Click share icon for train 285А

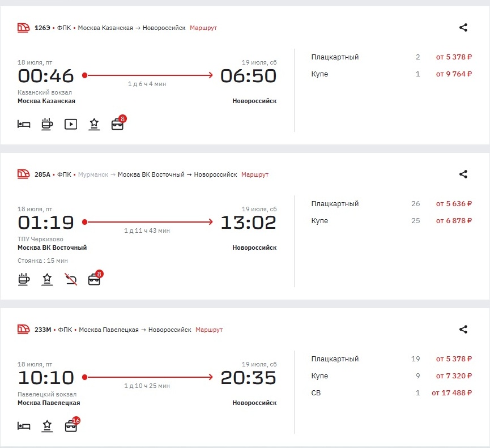463,174
